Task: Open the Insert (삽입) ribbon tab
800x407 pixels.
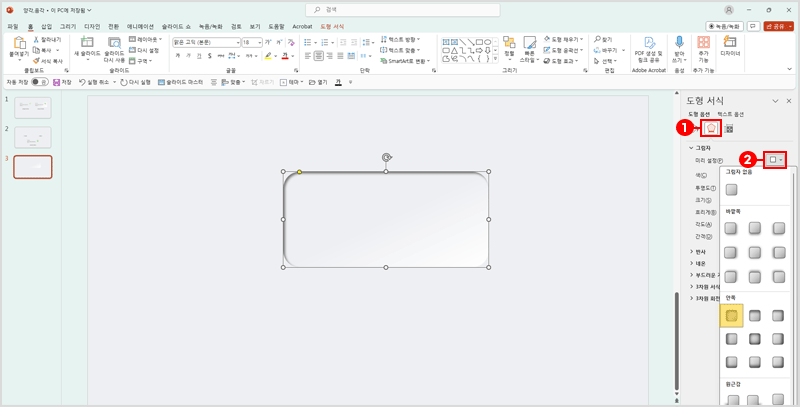Action: 46,24
